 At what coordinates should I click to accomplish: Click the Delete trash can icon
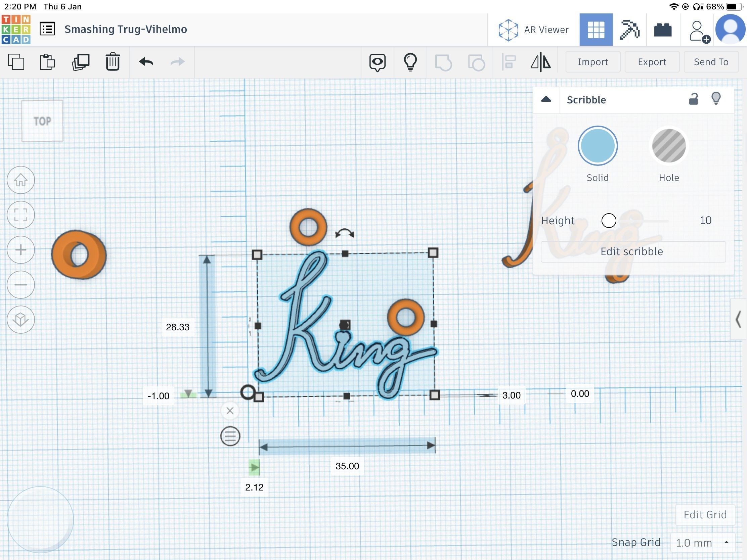[x=113, y=62]
